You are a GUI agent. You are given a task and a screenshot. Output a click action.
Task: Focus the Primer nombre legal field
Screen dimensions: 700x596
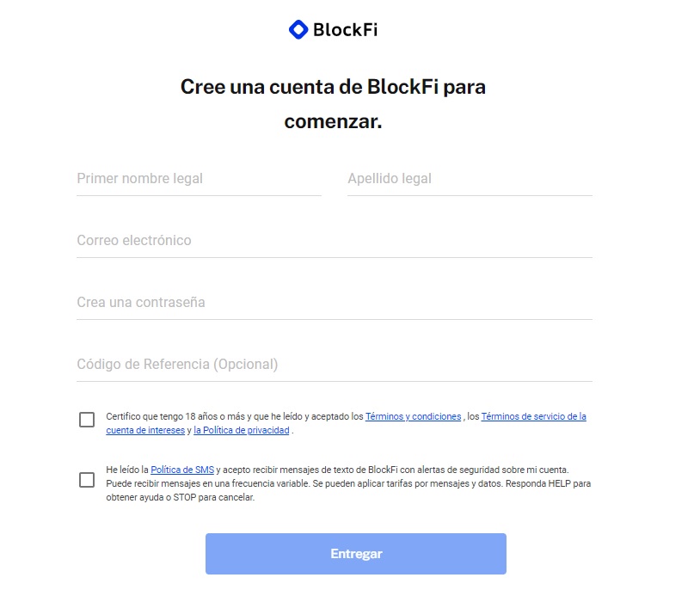[x=199, y=179]
